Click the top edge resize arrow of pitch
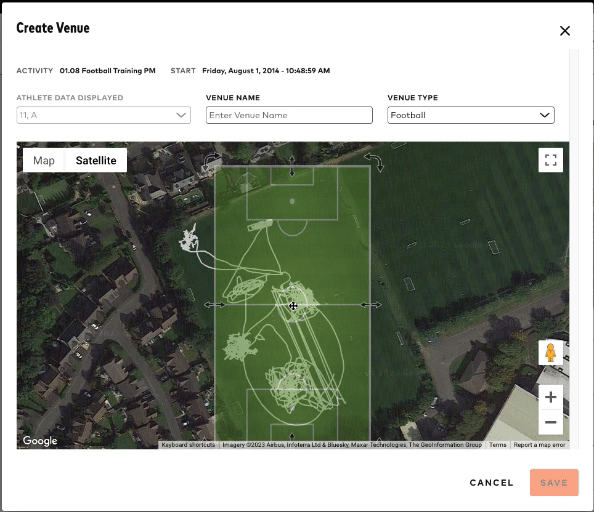Viewport: 594px width, 512px height. pyautogui.click(x=292, y=166)
